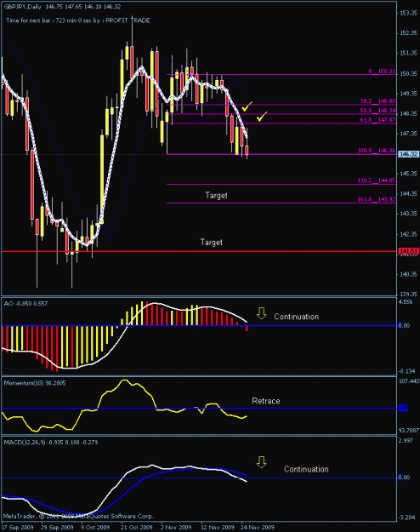The height and width of the screenshot is (532, 420).
Task: Click the 4.556 value on the AO scale
Action: pyautogui.click(x=406, y=302)
